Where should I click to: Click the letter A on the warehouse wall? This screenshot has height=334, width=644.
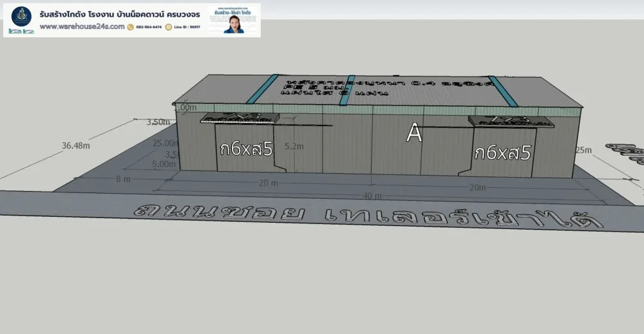click(414, 134)
